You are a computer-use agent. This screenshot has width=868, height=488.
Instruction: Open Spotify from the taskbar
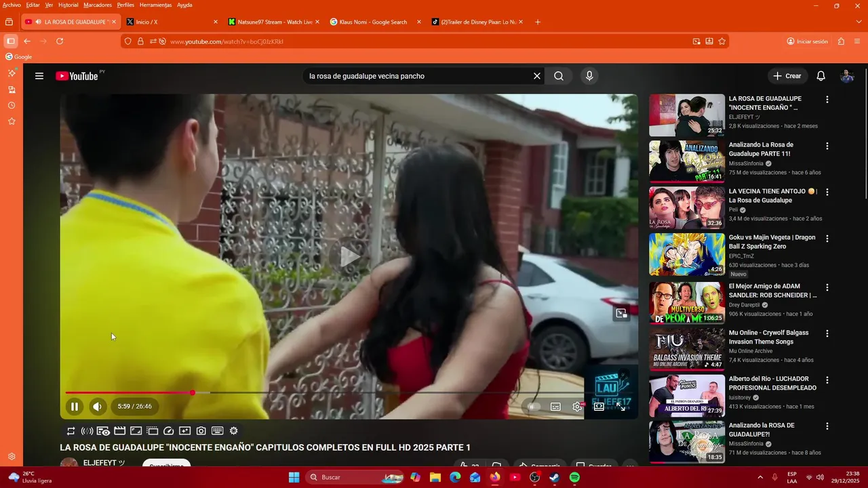[574, 477]
